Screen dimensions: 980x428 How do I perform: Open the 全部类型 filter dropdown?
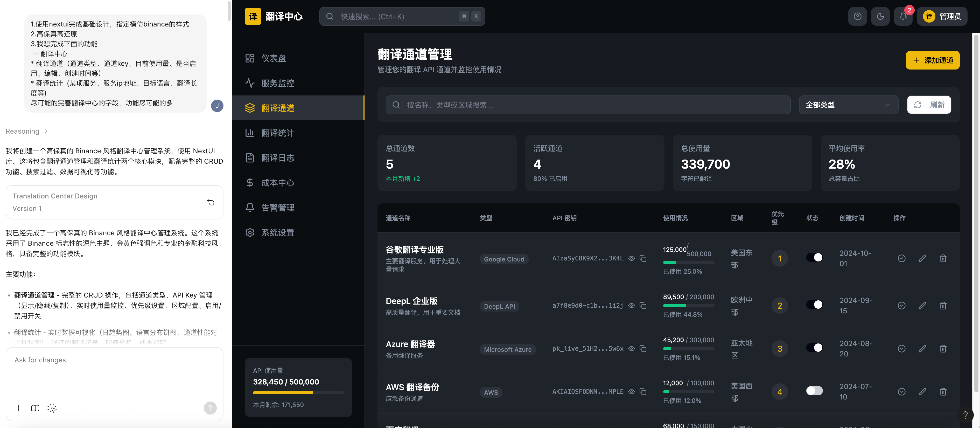tap(848, 105)
